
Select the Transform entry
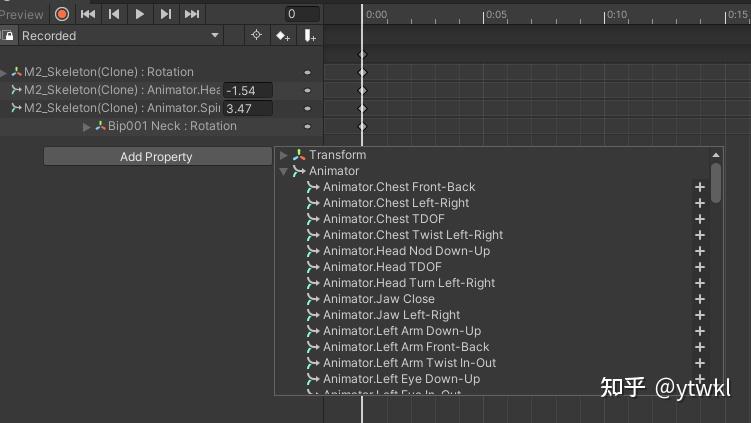pos(338,155)
